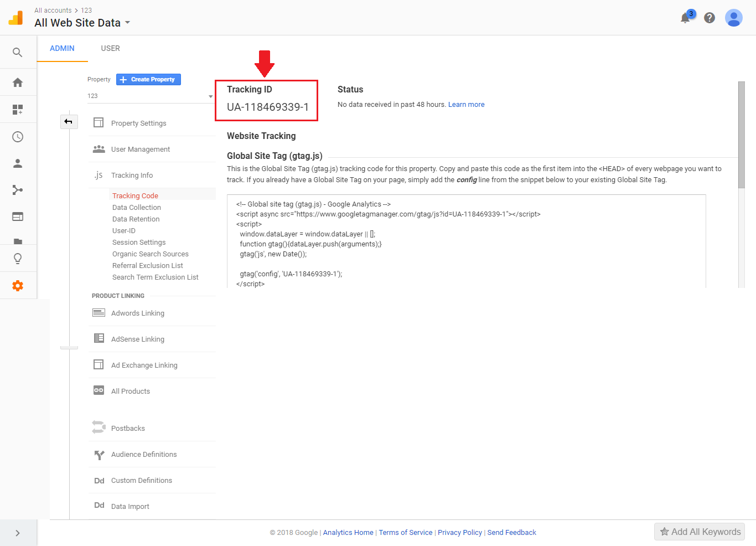The width and height of the screenshot is (756, 546).
Task: Open Data Collection settings
Action: [137, 207]
